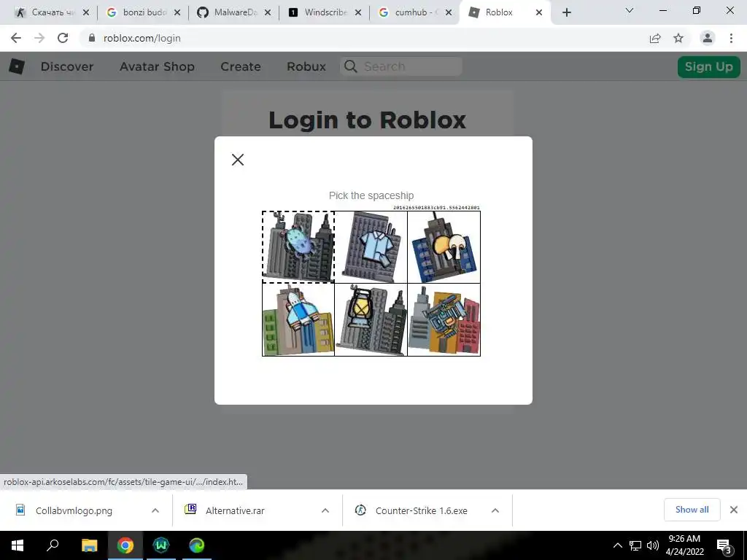Viewport: 747px width, 560px height.
Task: Close the downloads bar
Action: [x=734, y=510]
